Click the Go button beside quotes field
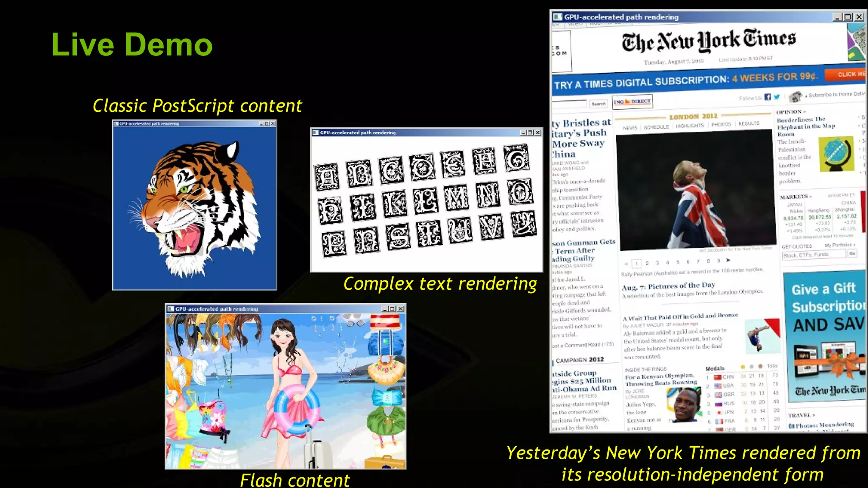The width and height of the screenshot is (868, 488). pos(852,253)
